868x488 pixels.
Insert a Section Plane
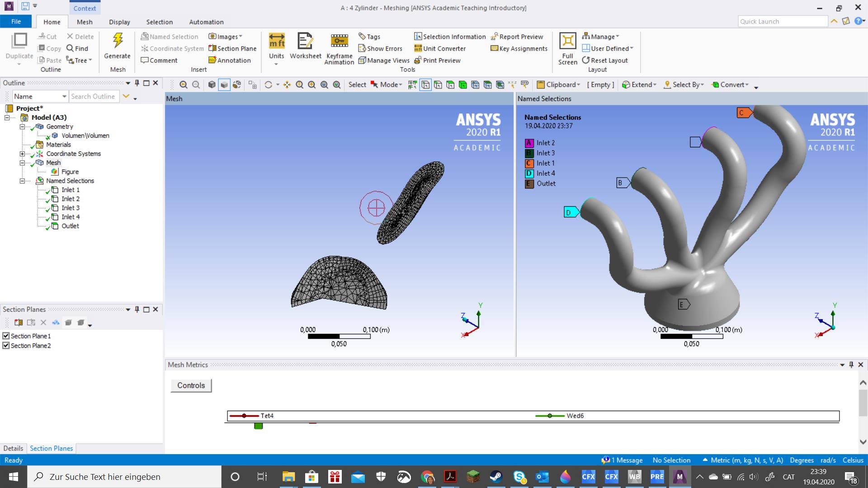232,48
